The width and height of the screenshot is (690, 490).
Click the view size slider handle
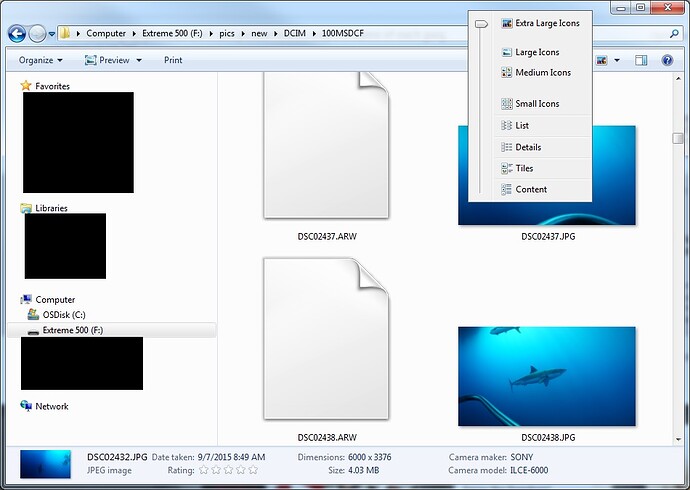click(481, 24)
